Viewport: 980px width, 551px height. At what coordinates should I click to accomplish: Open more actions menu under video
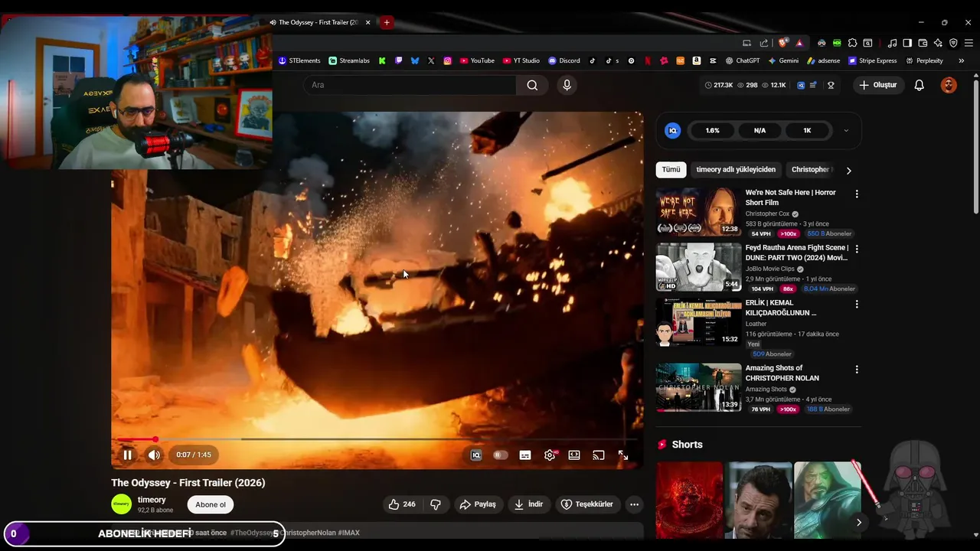tap(634, 504)
